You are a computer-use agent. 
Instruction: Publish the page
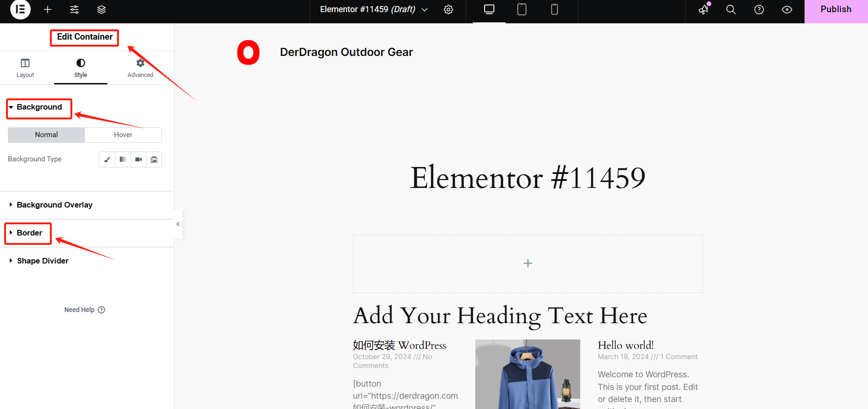[836, 10]
